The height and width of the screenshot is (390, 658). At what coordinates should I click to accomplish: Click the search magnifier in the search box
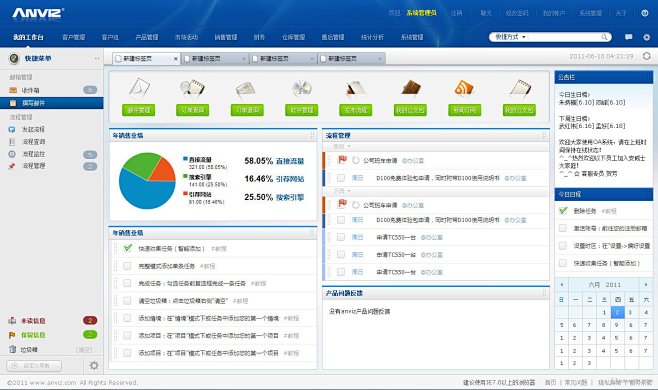tap(604, 37)
